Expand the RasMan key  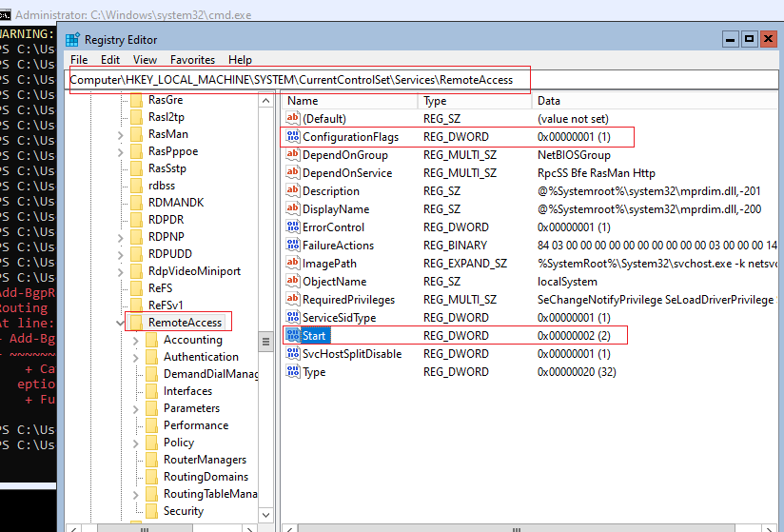121,135
